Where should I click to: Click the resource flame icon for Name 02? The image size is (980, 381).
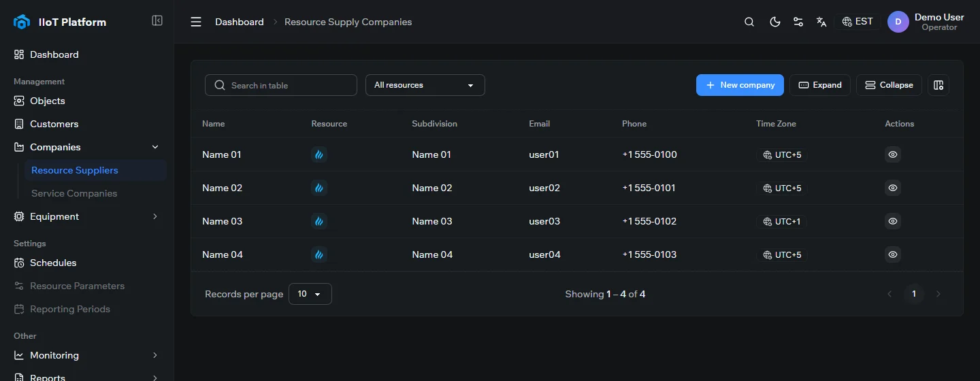coord(319,188)
